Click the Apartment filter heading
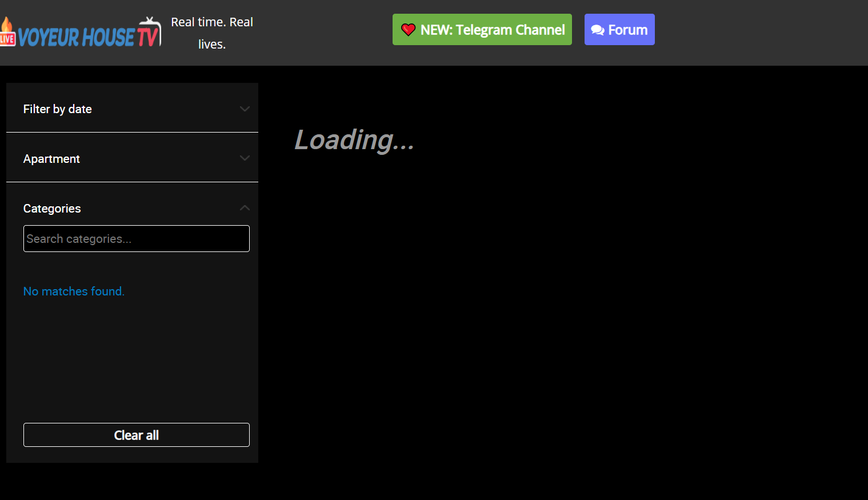This screenshot has width=868, height=500. 51,159
